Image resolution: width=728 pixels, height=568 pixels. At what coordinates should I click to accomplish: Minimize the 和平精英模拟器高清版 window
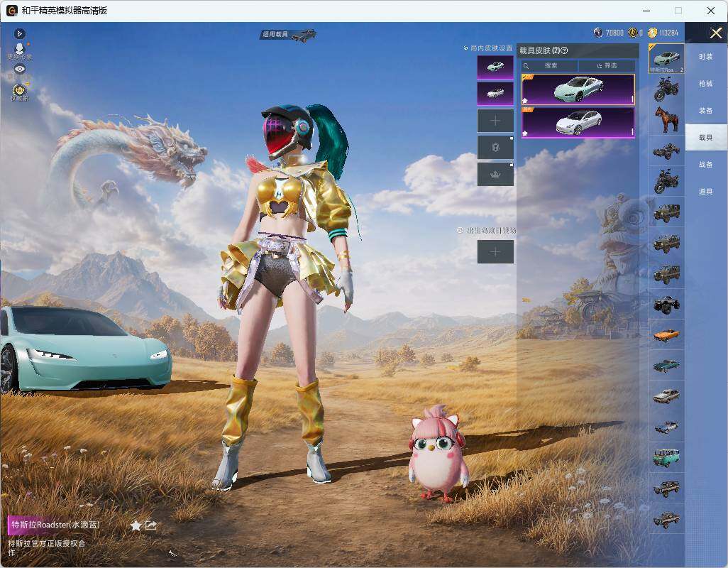point(646,11)
